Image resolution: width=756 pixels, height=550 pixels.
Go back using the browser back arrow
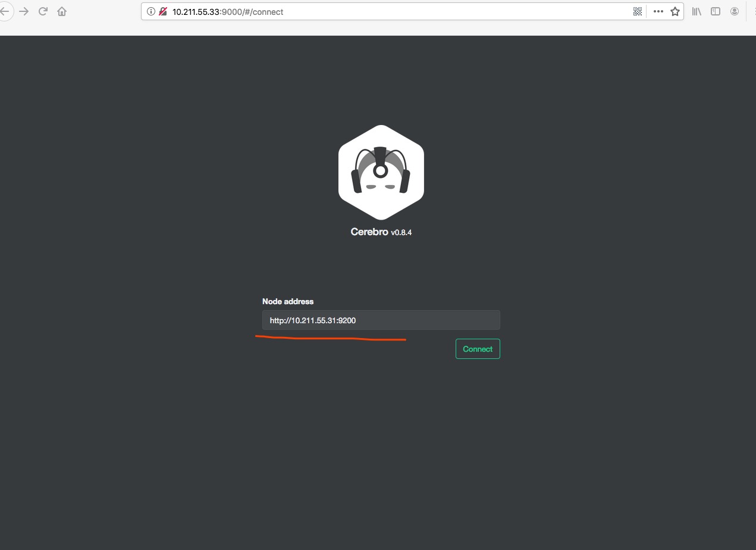coord(4,11)
